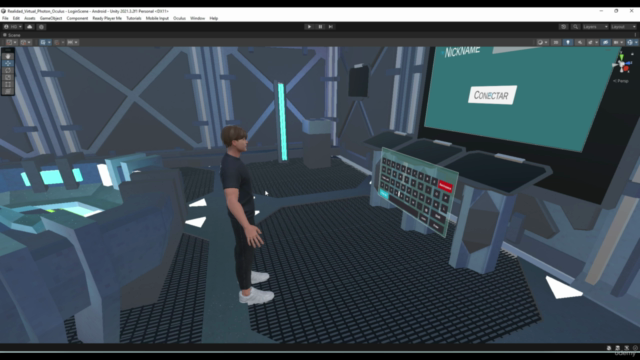This screenshot has width=640, height=360.
Task: Start Play mode
Action: coord(309,27)
